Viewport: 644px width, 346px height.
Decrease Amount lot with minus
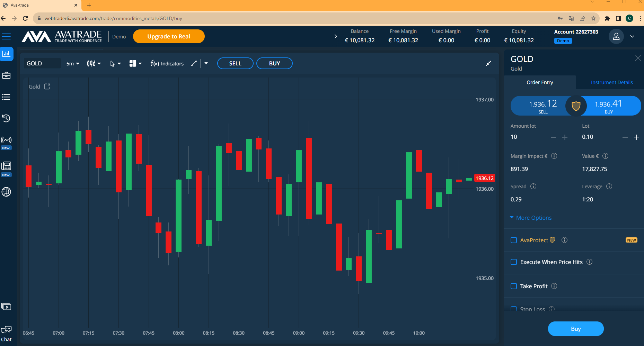tap(553, 137)
